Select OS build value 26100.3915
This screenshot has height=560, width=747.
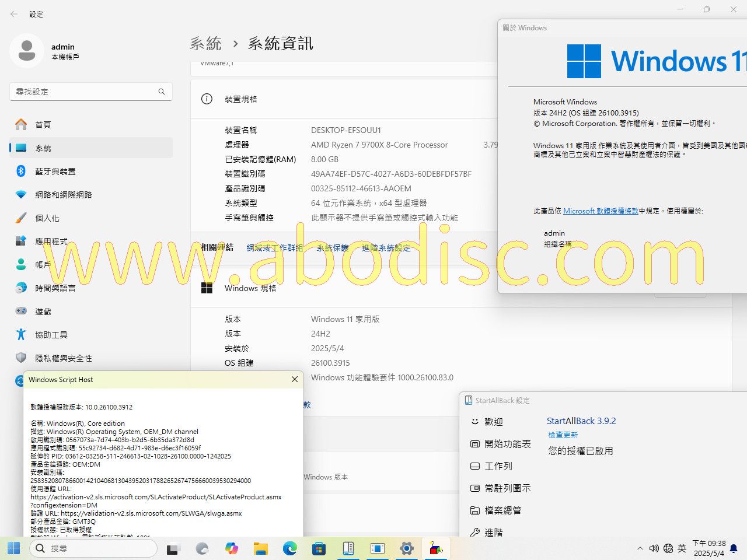330,363
